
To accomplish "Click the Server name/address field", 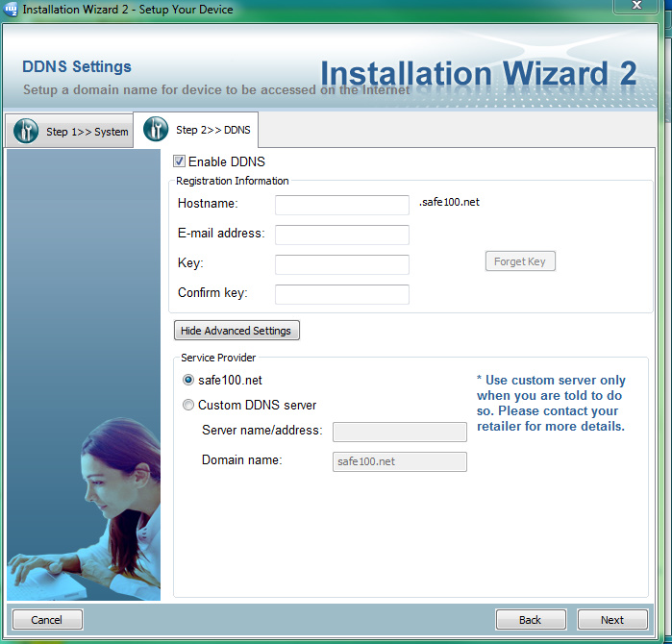I will pyautogui.click(x=399, y=432).
